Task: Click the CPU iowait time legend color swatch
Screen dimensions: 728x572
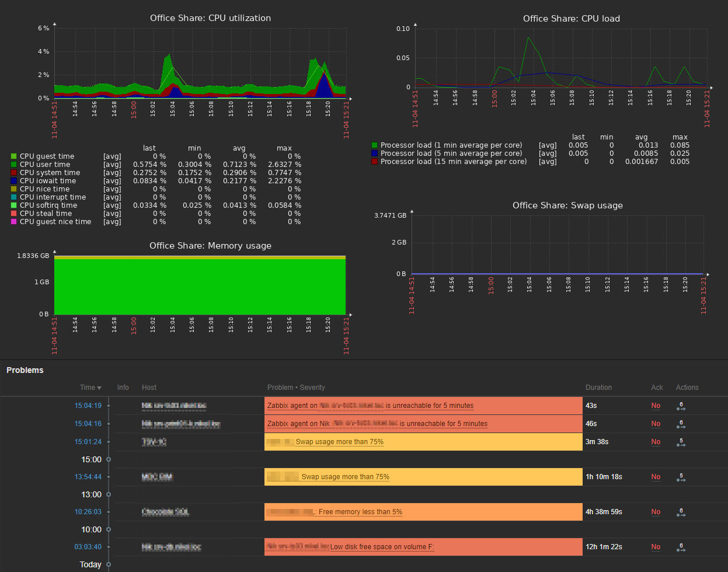Action: (13, 181)
